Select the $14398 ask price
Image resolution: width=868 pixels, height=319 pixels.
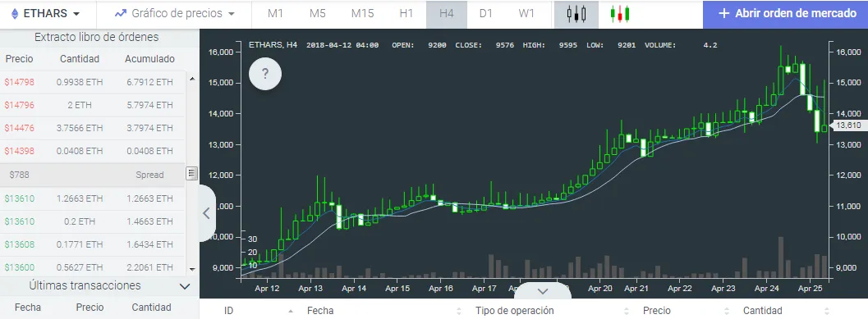click(x=20, y=151)
